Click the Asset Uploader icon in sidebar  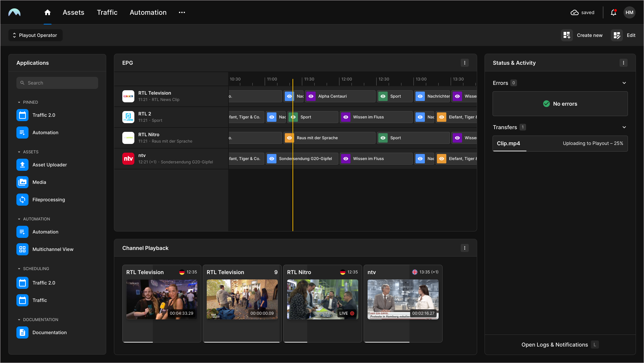coord(22,164)
